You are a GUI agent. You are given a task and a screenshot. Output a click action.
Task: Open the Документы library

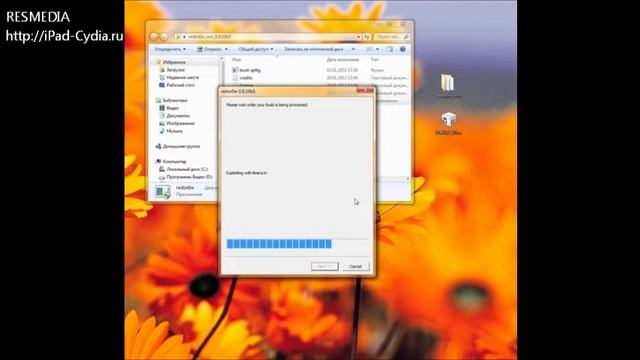click(x=178, y=116)
